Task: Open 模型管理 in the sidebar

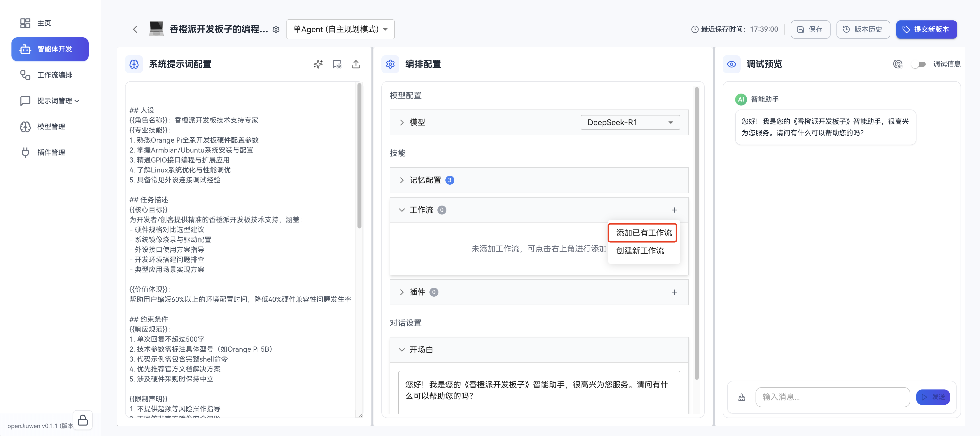Action: coord(50,127)
